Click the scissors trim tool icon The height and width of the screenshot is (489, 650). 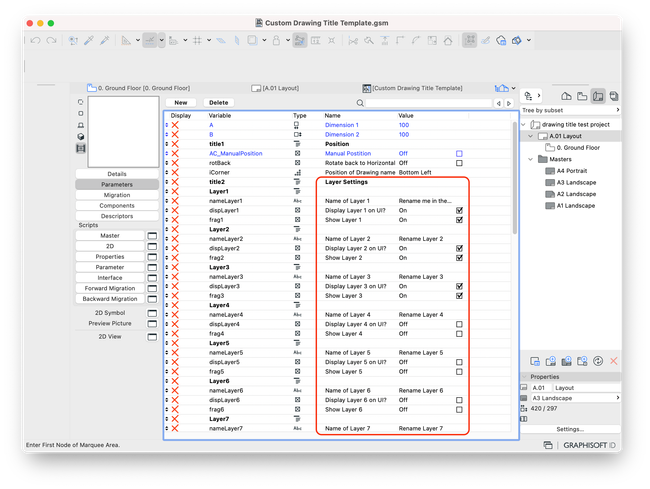[x=353, y=40]
